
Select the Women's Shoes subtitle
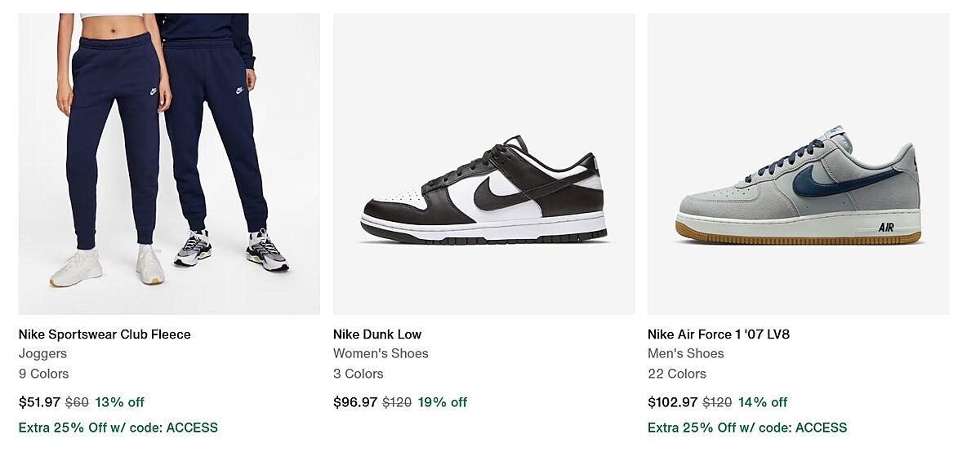pyautogui.click(x=381, y=354)
